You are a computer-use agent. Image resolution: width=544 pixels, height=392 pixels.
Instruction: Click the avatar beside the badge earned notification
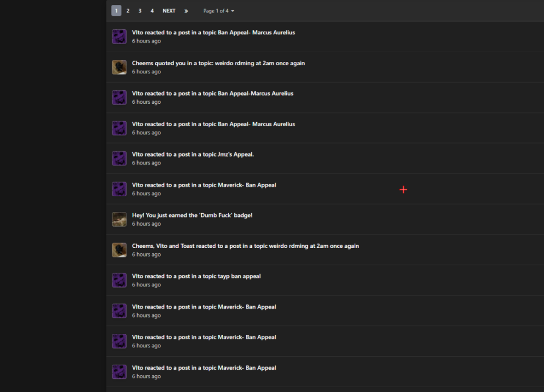tap(119, 220)
